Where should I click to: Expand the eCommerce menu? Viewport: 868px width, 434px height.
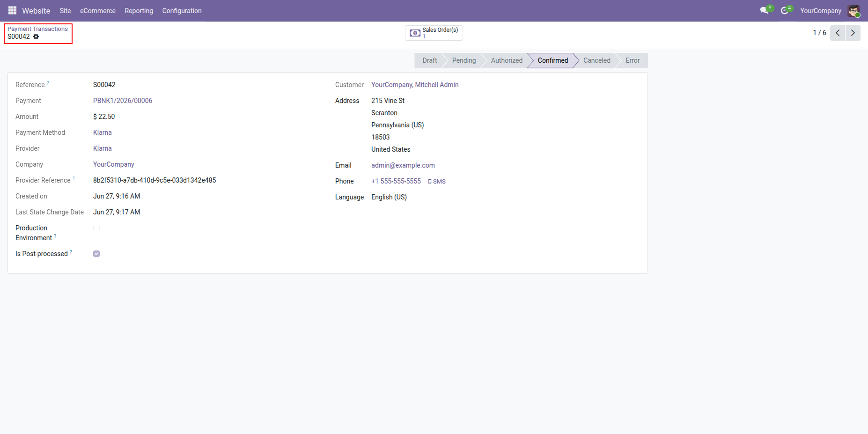[x=98, y=11]
